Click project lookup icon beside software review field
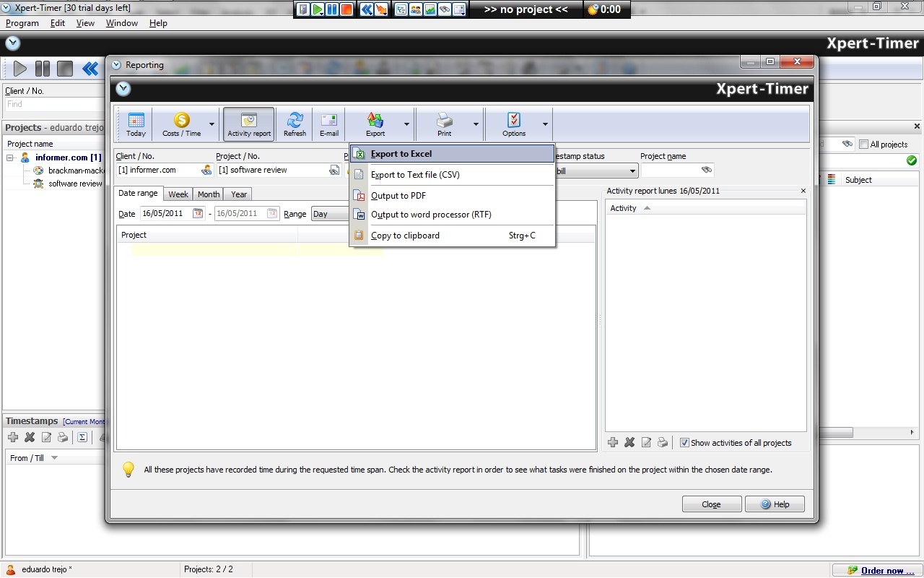The height and width of the screenshot is (578, 924). coord(334,171)
